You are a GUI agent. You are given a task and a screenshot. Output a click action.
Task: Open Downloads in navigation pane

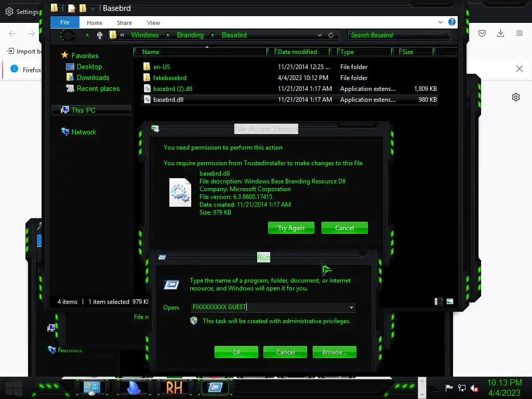click(92, 77)
